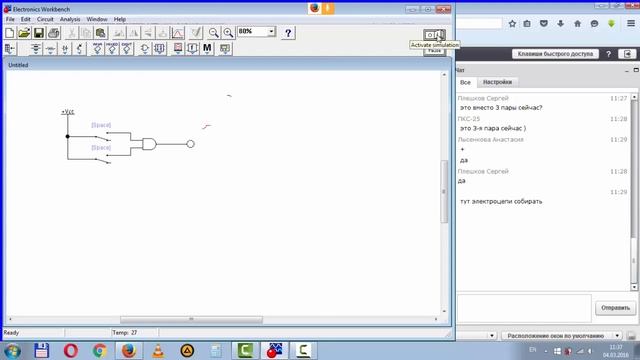Image resolution: width=640 pixels, height=360 pixels.
Task: Open the Analysis menu
Action: coord(70,19)
